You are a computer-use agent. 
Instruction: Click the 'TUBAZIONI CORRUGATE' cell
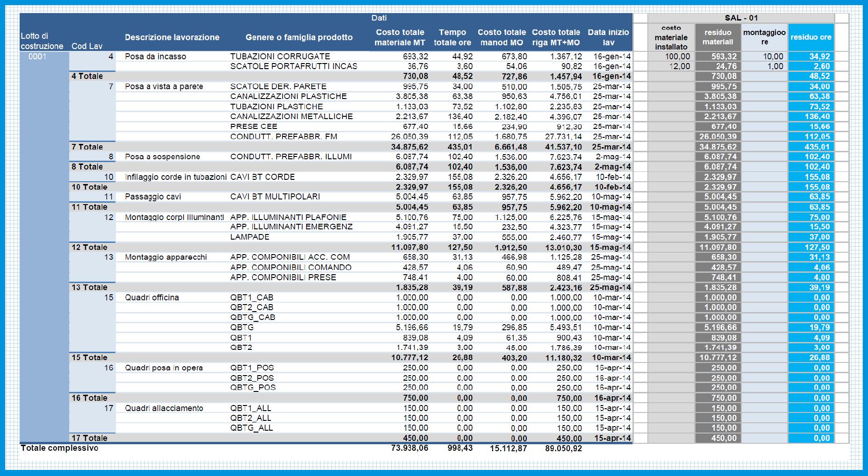[x=280, y=57]
